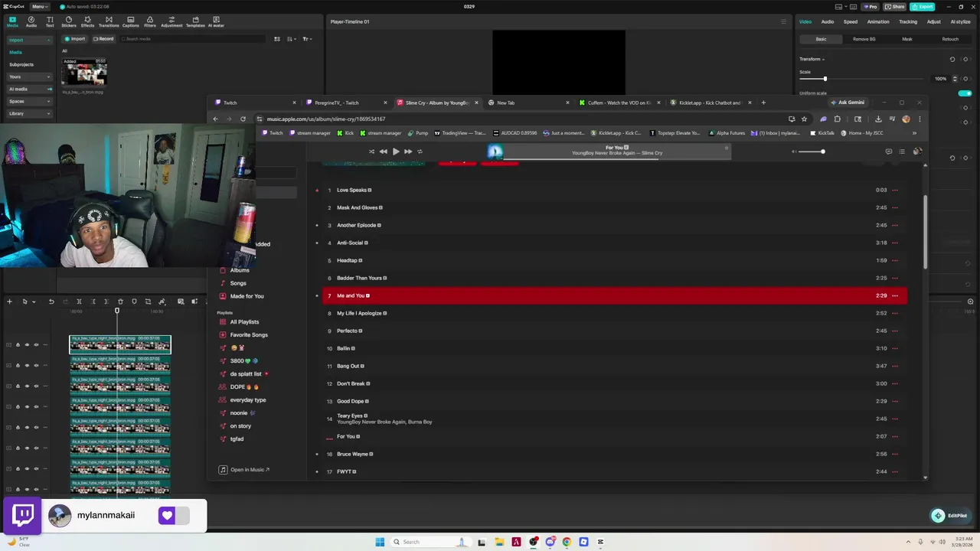Open the Captions panel in CapCut
The width and height of the screenshot is (980, 551).
[131, 22]
